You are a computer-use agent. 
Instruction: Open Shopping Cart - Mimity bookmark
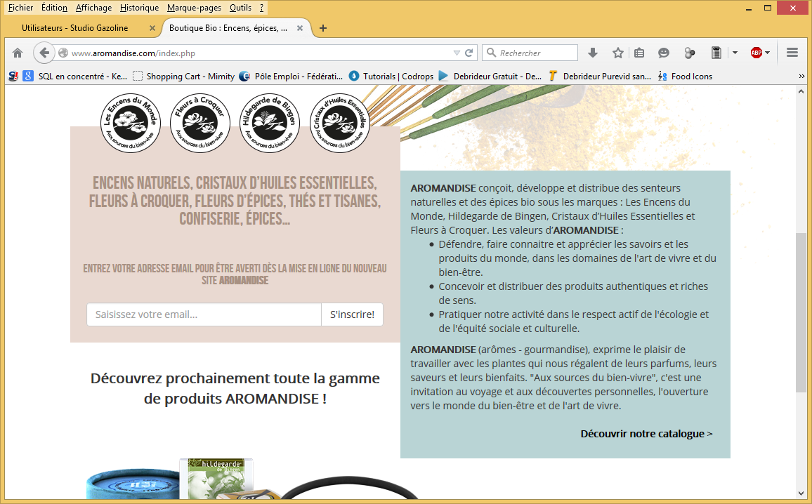[184, 76]
